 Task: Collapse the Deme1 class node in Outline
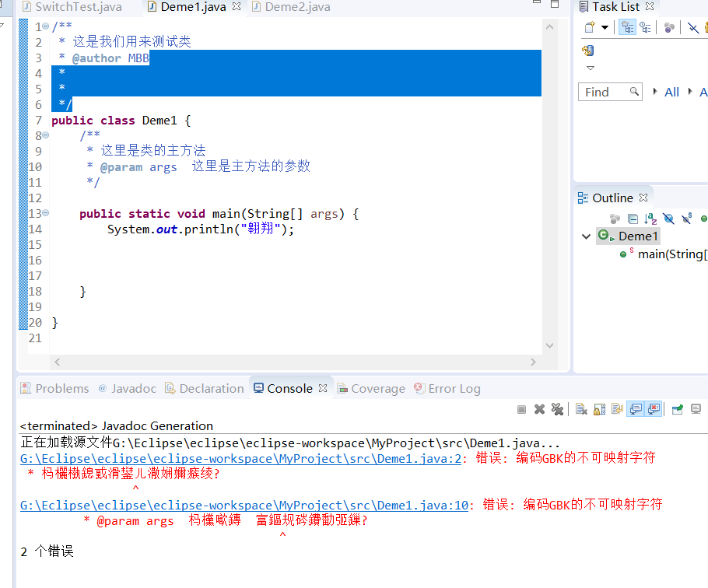[586, 236]
